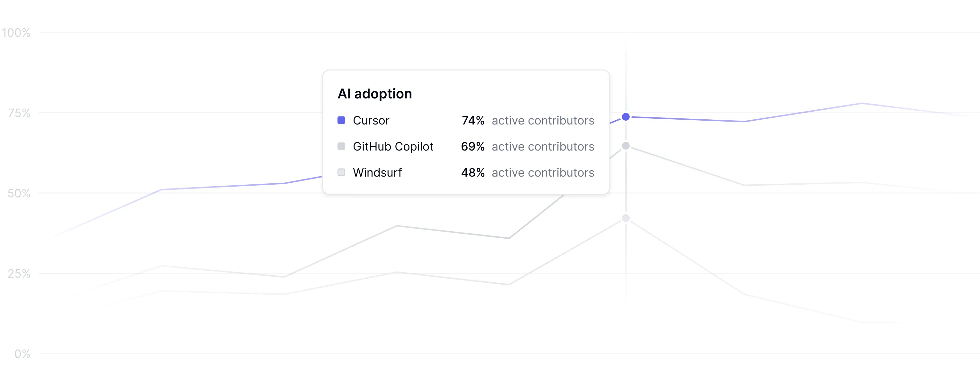This screenshot has height=386, width=980.
Task: Click "active contributors" in the Cursor row
Action: coord(543,121)
